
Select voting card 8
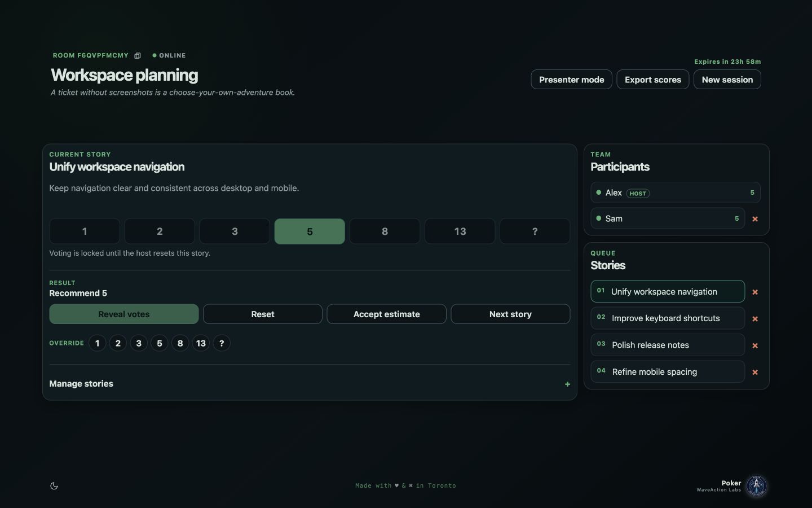tap(385, 231)
